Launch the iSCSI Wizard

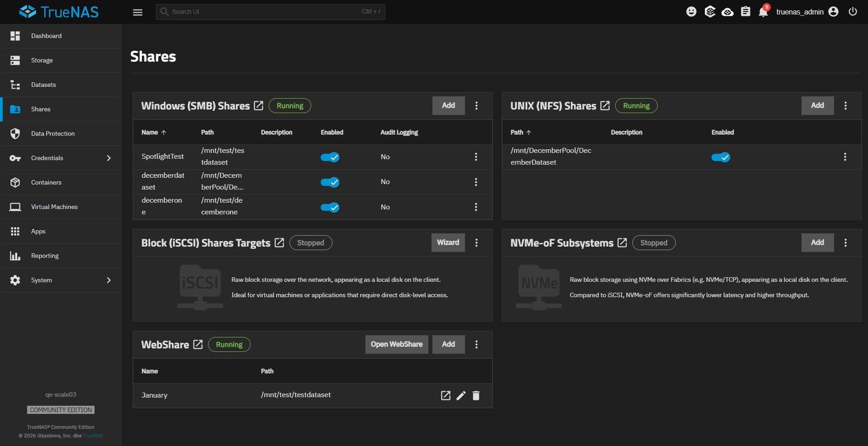448,242
